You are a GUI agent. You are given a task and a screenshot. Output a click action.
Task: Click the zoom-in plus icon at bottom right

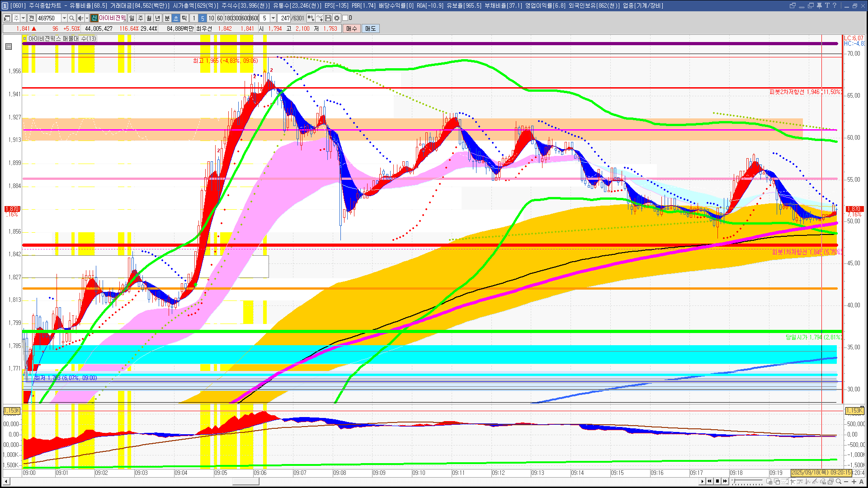(x=854, y=481)
